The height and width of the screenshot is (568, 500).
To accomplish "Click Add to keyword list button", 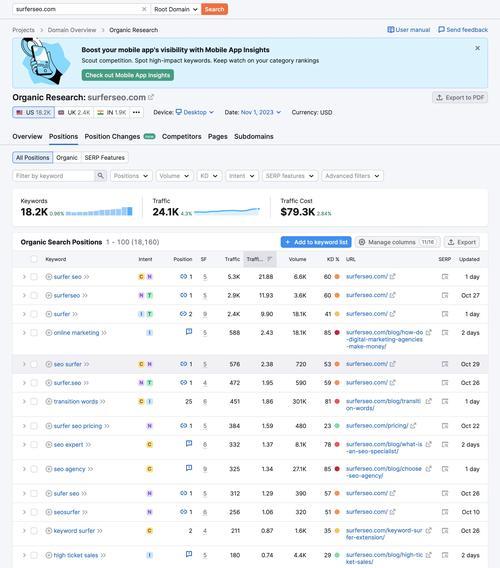I will [316, 242].
